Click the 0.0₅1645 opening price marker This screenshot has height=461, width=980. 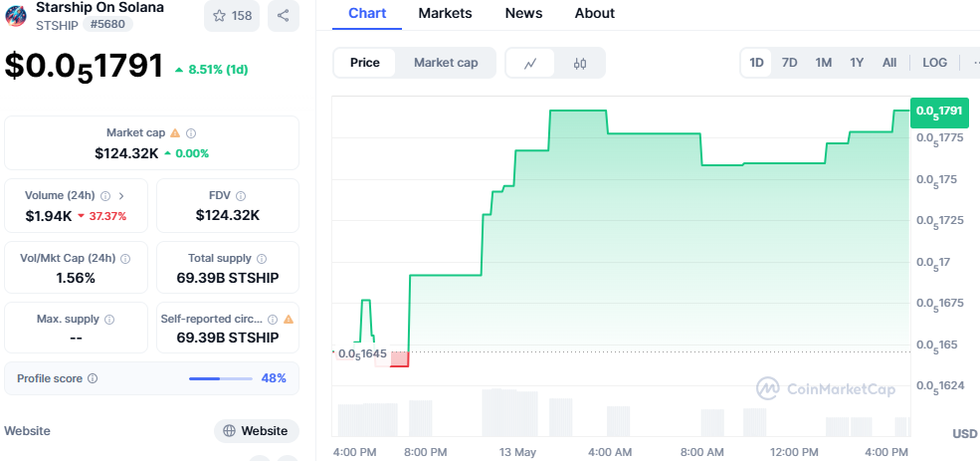coord(362,354)
